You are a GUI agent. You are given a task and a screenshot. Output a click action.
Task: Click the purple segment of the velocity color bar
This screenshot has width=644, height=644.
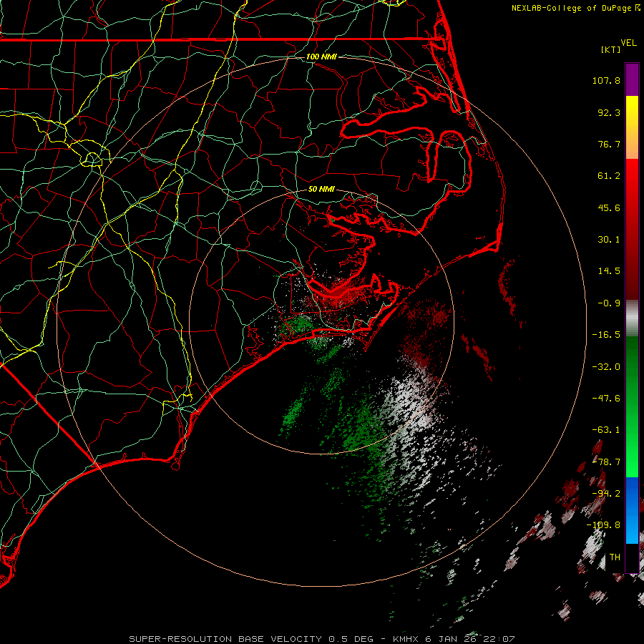632,80
